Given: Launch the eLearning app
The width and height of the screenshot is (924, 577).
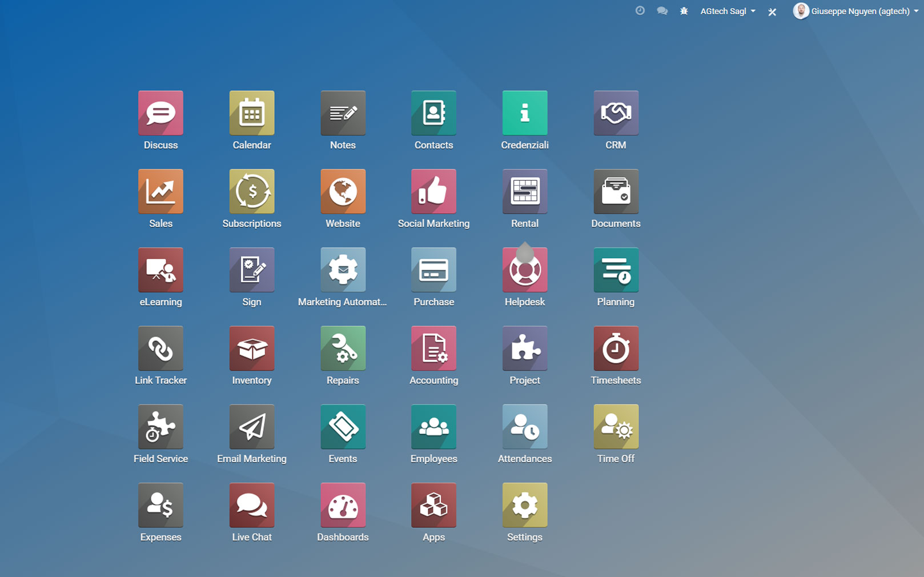Looking at the screenshot, I should pos(160,270).
